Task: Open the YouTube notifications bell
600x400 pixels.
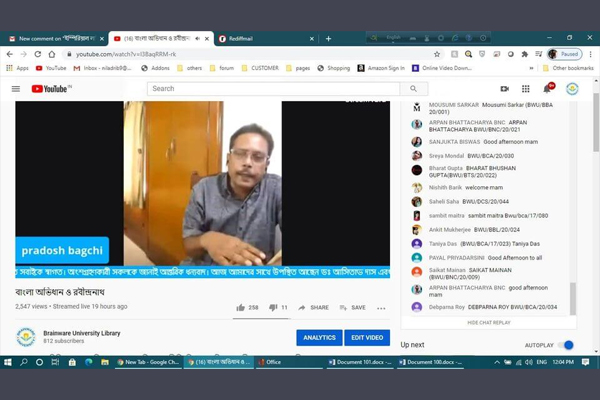Action: pyautogui.click(x=548, y=89)
